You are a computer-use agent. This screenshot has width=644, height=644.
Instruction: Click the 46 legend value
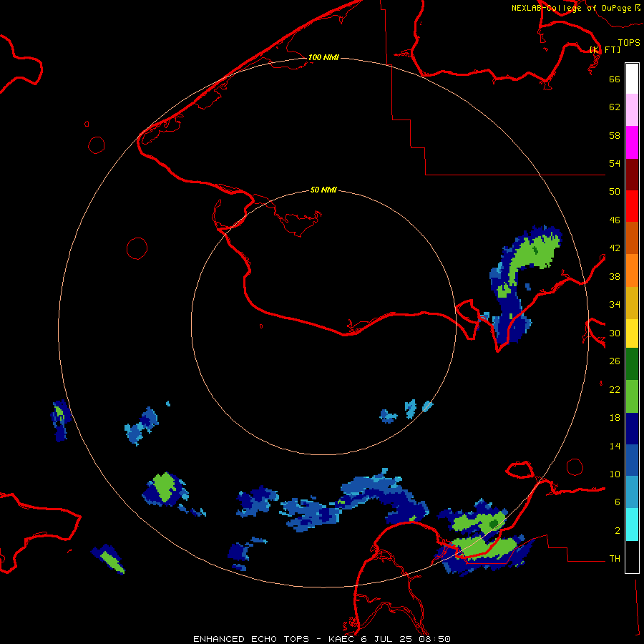click(615, 220)
